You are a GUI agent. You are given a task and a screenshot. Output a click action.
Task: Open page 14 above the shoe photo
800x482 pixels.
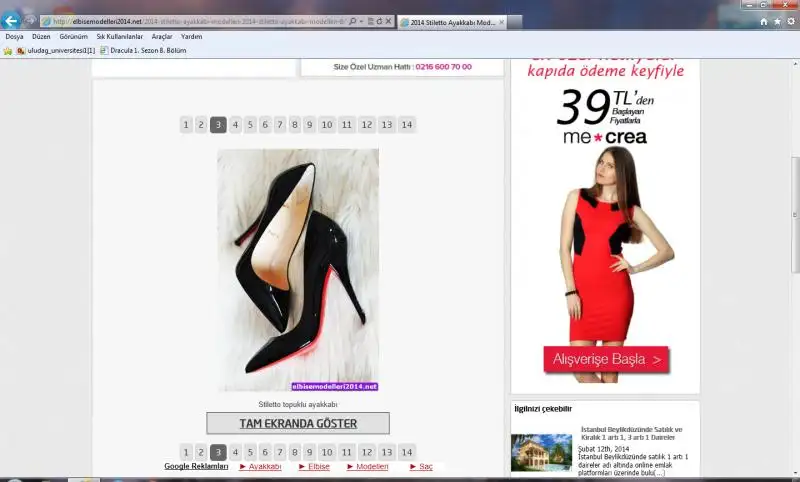[407, 124]
